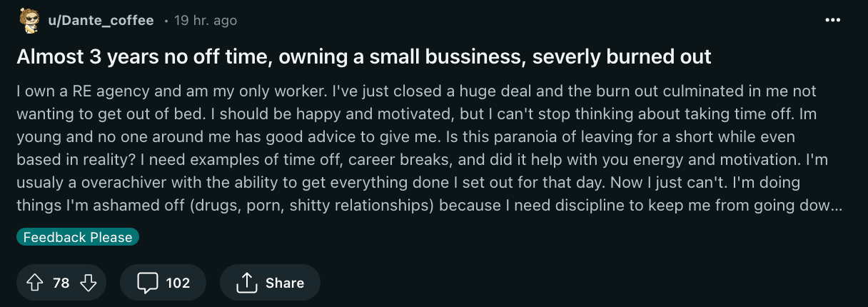Open the u/Dante_coffee profile link

coord(101,21)
